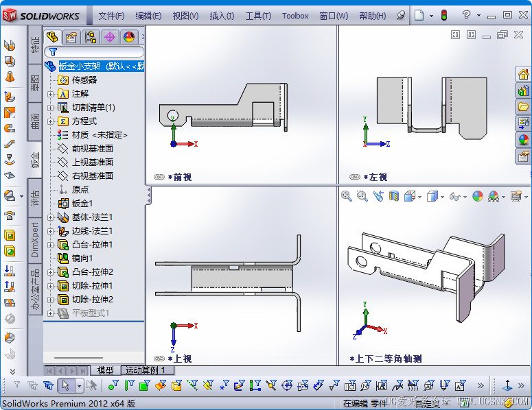Viewport: 532px width, 410px height.
Task: Toggle the link views icon next to 上视
Action: tap(159, 359)
